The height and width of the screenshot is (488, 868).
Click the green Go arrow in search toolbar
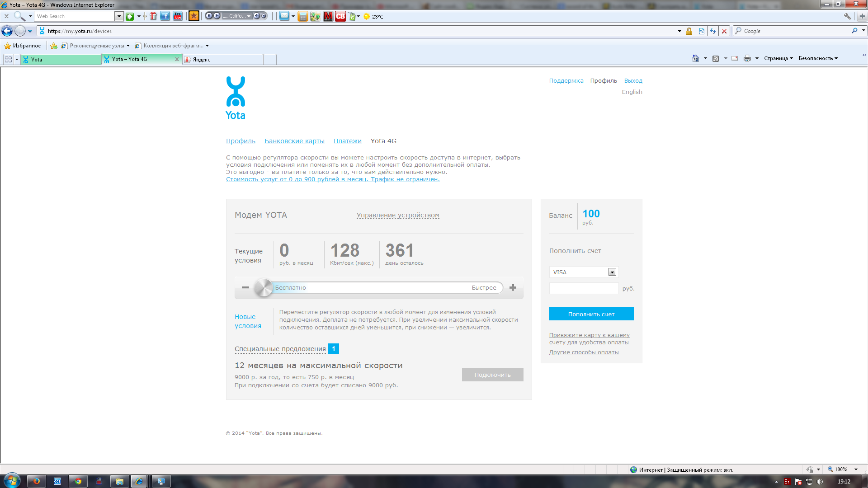(130, 16)
